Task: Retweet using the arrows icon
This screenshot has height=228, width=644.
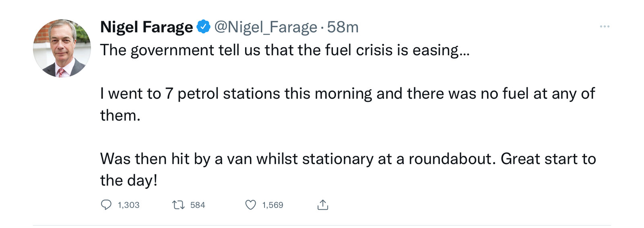Action: pos(178,205)
